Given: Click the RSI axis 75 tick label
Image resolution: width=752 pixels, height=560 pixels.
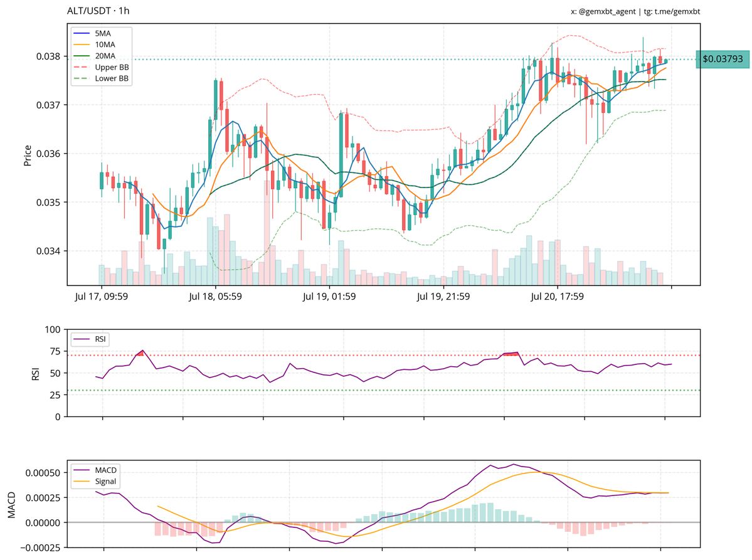Looking at the screenshot, I should [x=56, y=351].
